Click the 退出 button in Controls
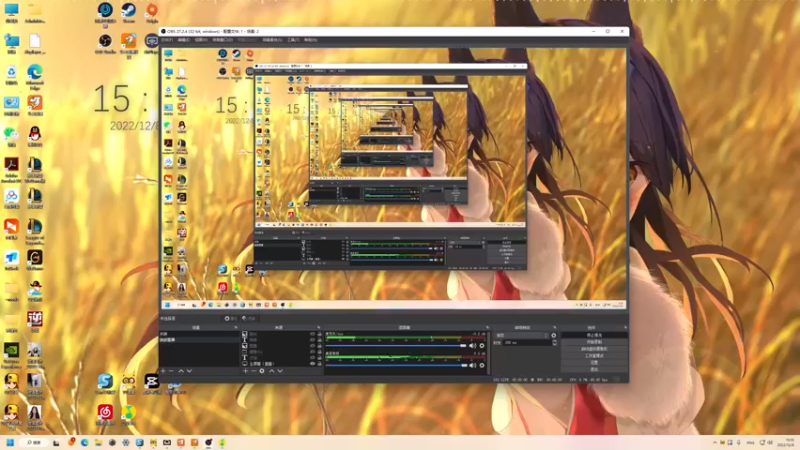This screenshot has height=450, width=800. click(x=594, y=369)
